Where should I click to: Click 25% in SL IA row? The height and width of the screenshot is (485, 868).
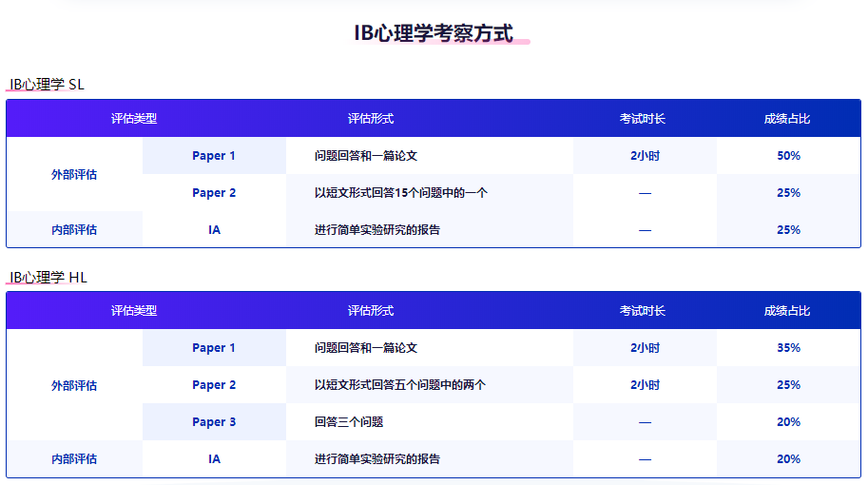pyautogui.click(x=788, y=230)
